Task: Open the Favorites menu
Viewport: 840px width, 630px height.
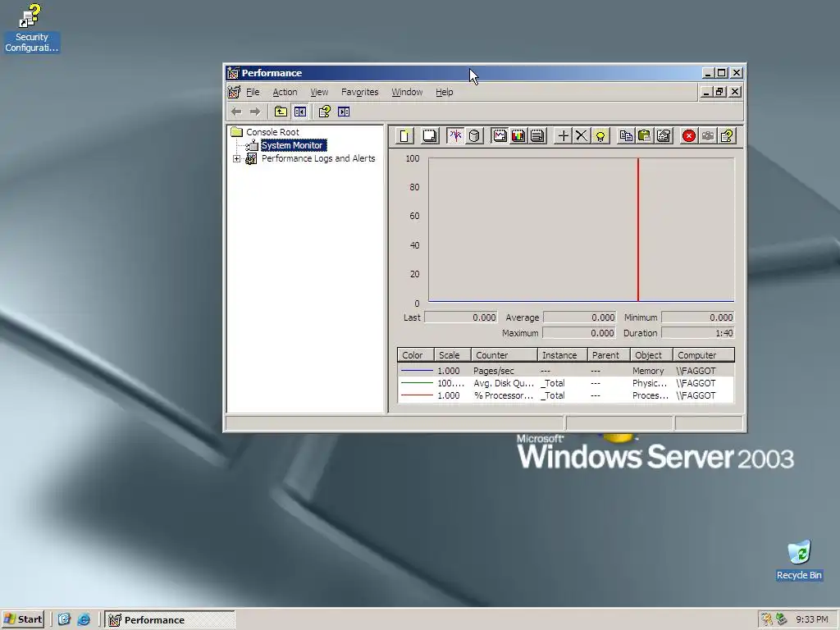Action: (x=360, y=92)
